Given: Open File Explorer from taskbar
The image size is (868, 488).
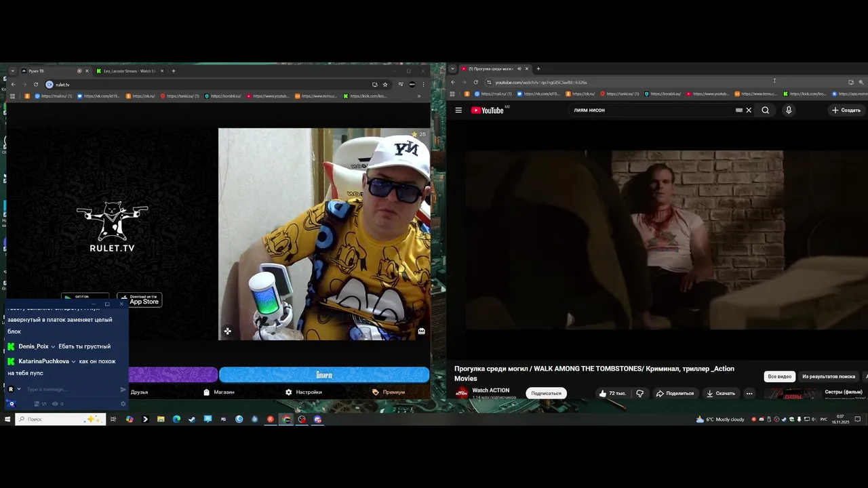Looking at the screenshot, I should pos(161,420).
